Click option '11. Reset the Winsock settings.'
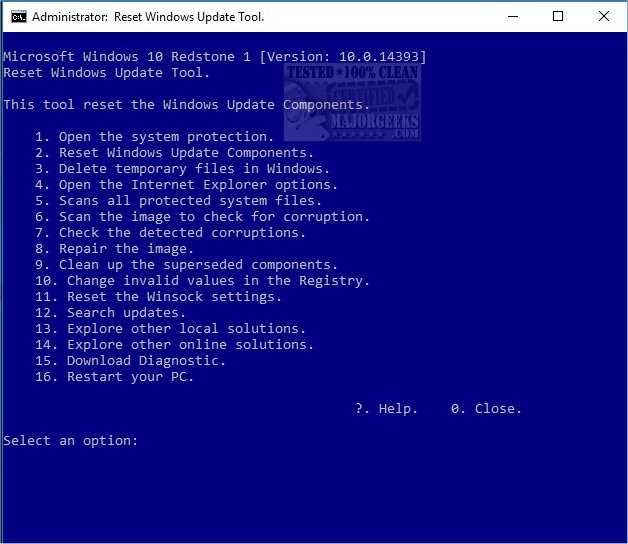Screen dimensions: 628x544 tap(159, 297)
